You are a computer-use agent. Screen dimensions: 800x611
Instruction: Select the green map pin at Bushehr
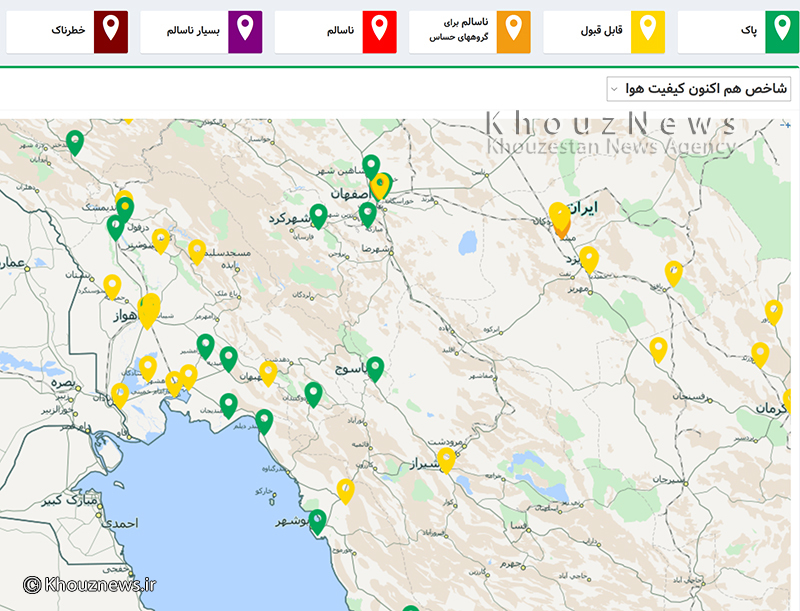317,522
